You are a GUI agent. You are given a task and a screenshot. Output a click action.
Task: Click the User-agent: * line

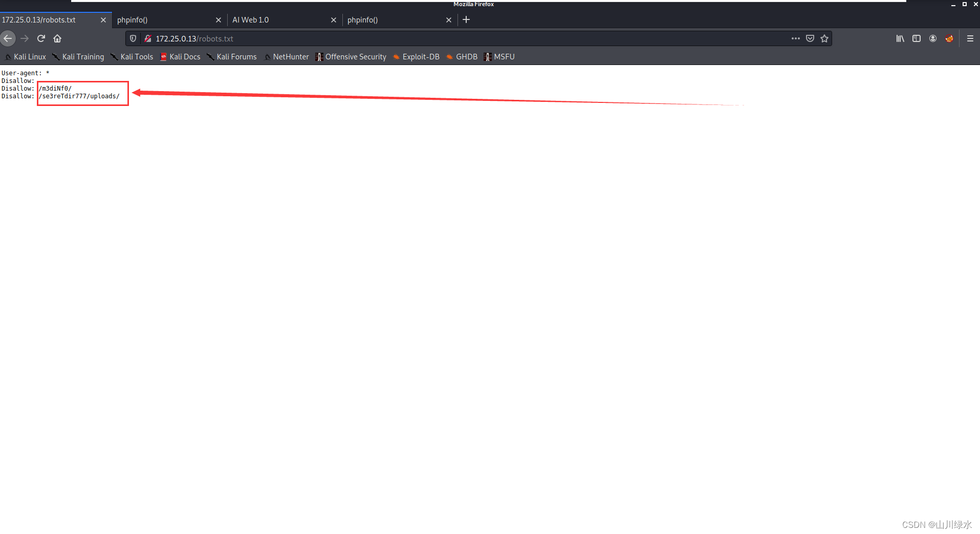coord(25,73)
